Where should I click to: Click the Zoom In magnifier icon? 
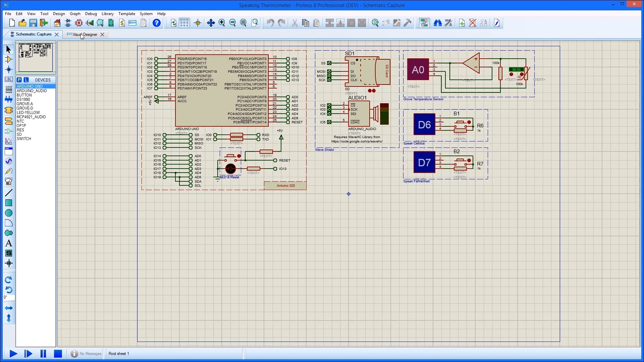(222, 23)
